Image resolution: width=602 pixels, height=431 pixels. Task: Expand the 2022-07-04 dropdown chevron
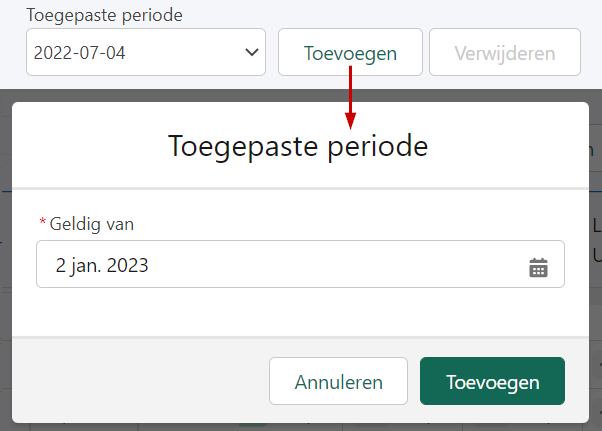tap(252, 52)
